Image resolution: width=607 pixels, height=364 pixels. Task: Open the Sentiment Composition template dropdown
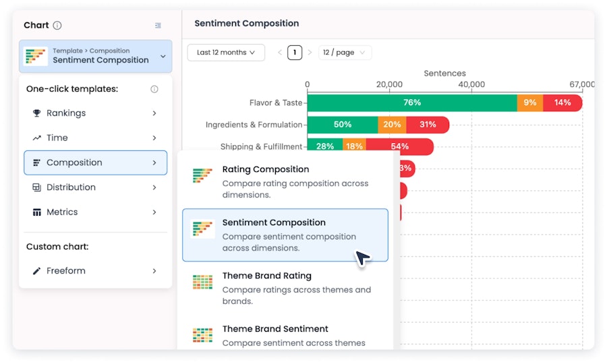click(x=96, y=57)
